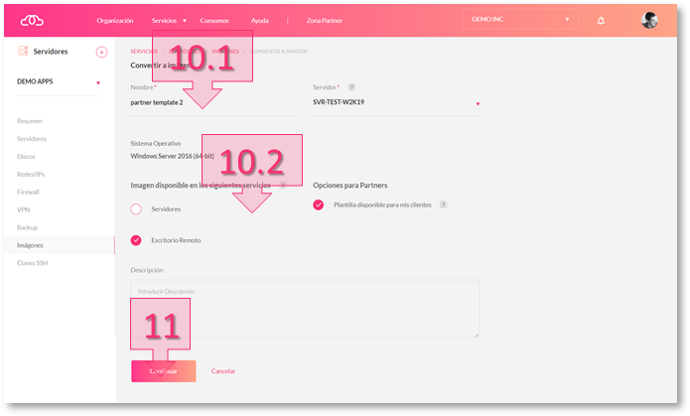Open the user avatar menu

(649, 20)
